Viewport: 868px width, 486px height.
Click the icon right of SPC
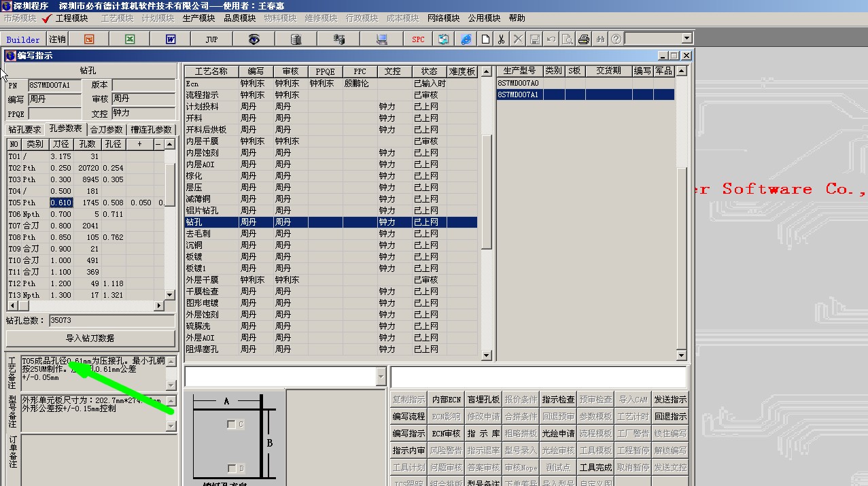444,39
